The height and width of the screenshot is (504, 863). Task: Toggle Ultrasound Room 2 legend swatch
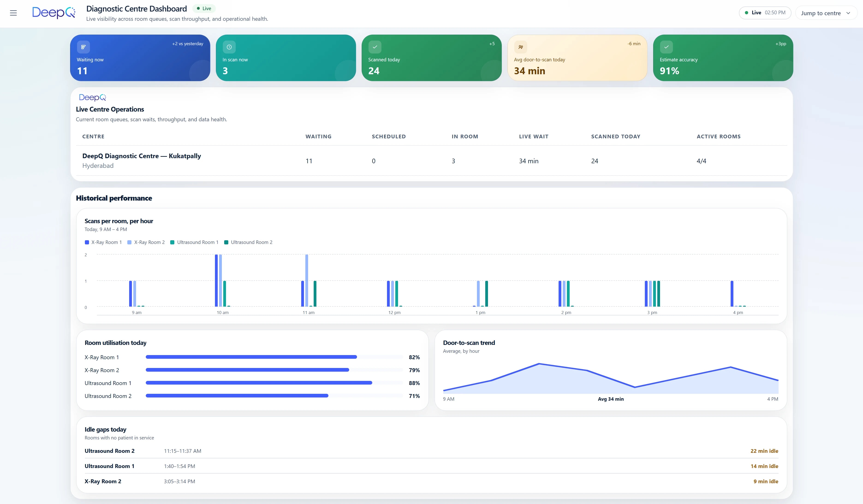[226, 242]
